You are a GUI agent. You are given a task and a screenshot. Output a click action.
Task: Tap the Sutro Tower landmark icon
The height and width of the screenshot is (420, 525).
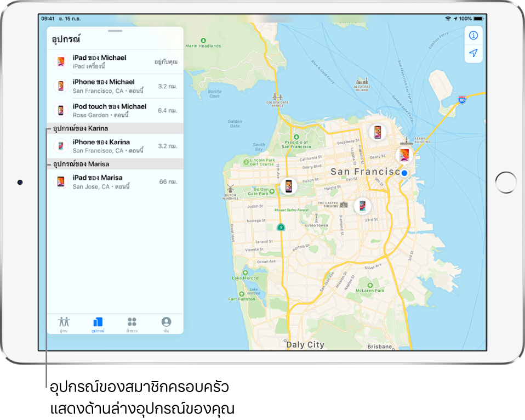[316, 219]
